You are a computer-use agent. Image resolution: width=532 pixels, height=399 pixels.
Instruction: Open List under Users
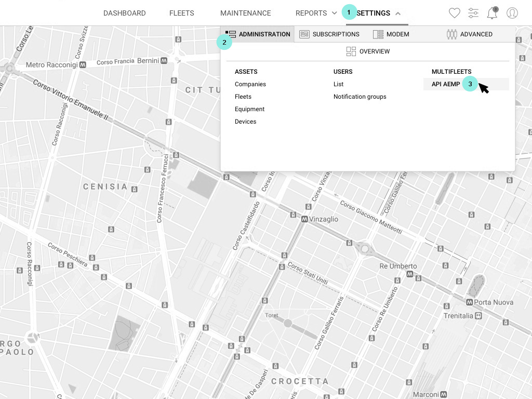[338, 84]
